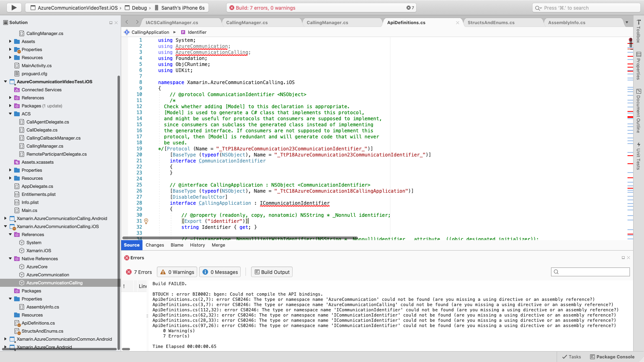Open the History view tab
This screenshot has height=362, width=644.
pos(198,245)
